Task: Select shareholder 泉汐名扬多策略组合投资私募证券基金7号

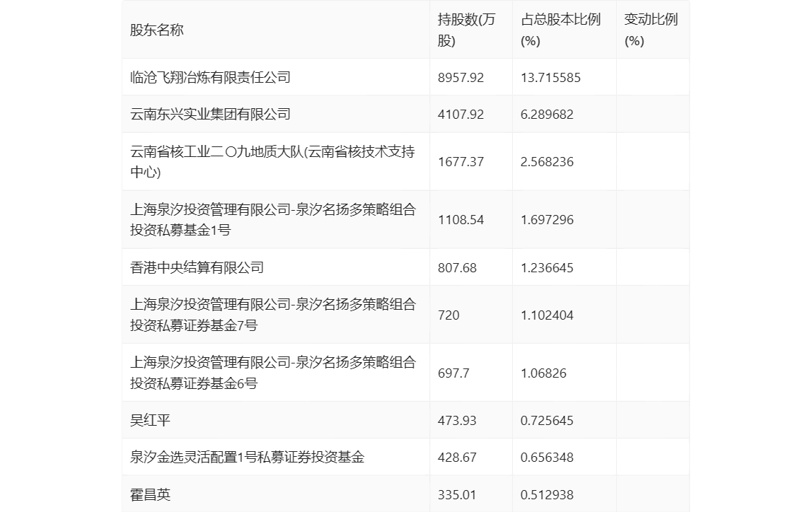Action: point(273,315)
